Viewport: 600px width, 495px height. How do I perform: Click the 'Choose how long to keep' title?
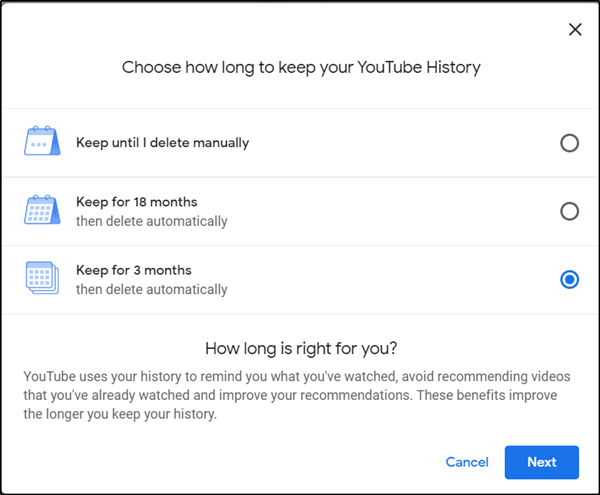(x=300, y=68)
